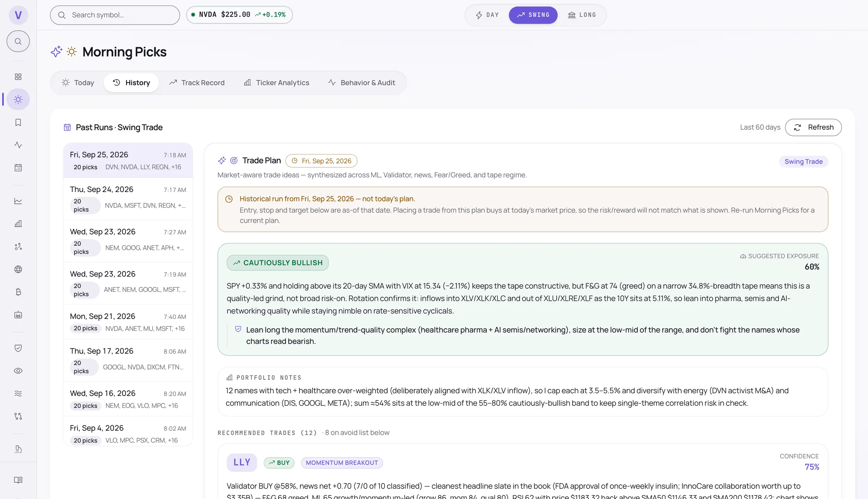
Task: Click the Fri, Sep 25, 2026 date badge
Action: (322, 161)
